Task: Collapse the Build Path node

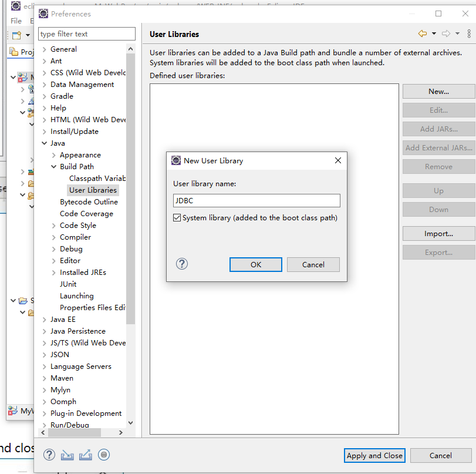Action: [54, 166]
